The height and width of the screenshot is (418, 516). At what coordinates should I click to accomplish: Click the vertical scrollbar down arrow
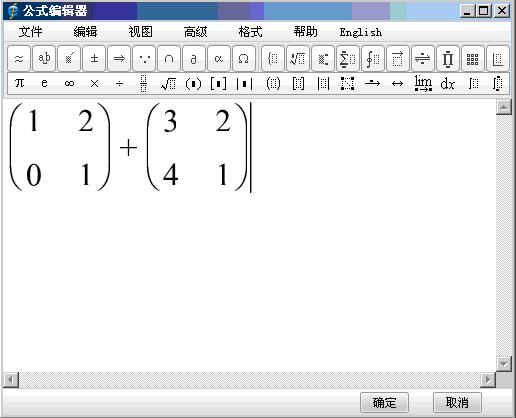coord(503,364)
